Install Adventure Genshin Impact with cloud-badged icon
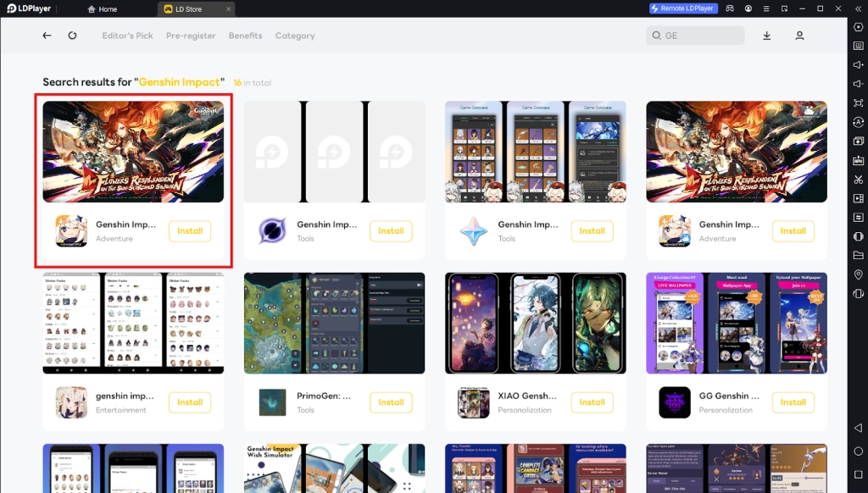Screen dimensions: 868x493 click(x=793, y=230)
